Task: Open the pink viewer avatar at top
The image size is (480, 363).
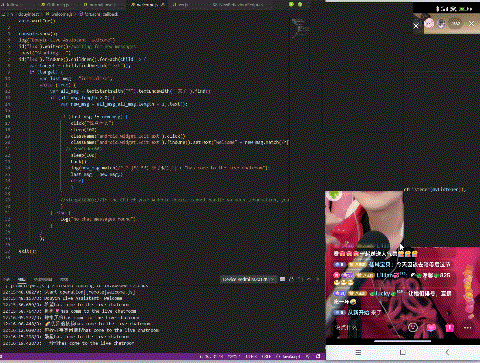Action: (429, 23)
